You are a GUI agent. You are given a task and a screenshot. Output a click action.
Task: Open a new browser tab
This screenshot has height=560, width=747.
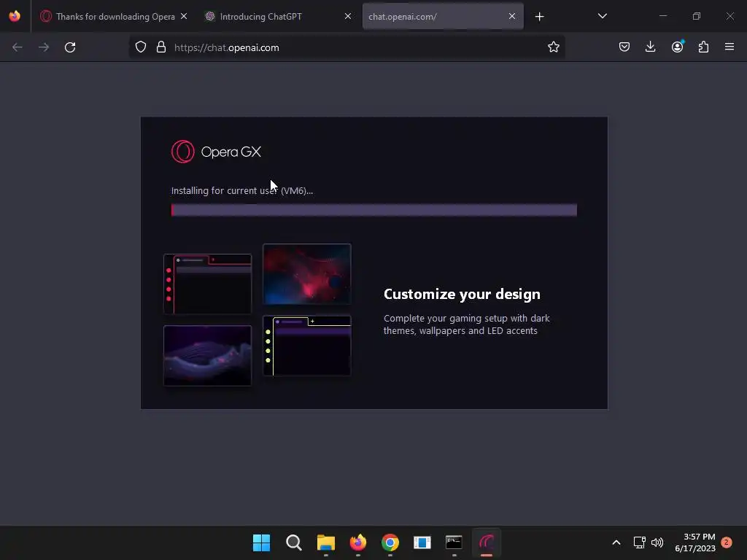tap(539, 17)
